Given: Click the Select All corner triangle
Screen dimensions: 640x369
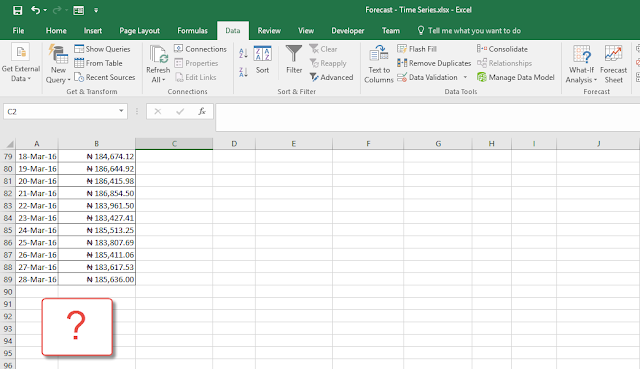Looking at the screenshot, I should (9, 144).
